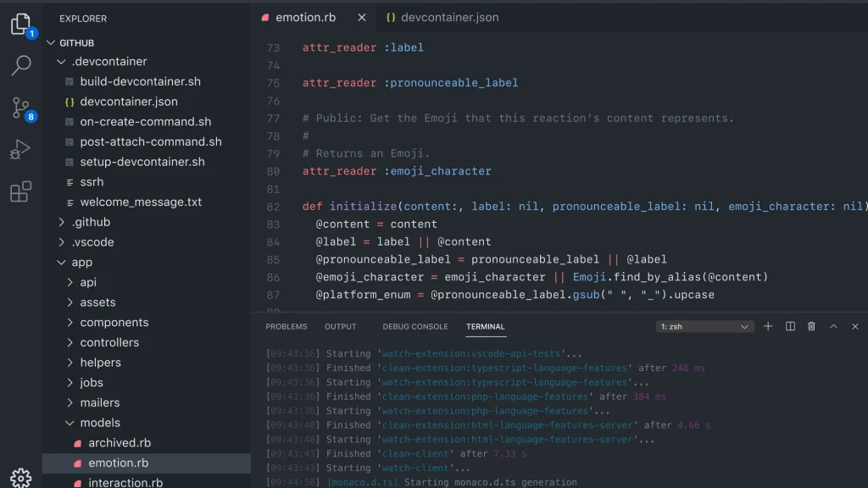This screenshot has width=868, height=488.
Task: Create a new terminal with the plus icon
Action: 768,326
